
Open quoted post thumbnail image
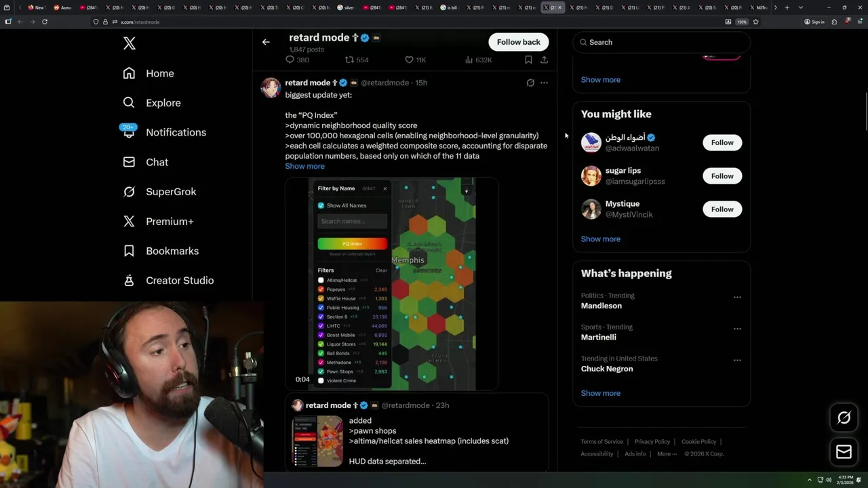pyautogui.click(x=317, y=441)
